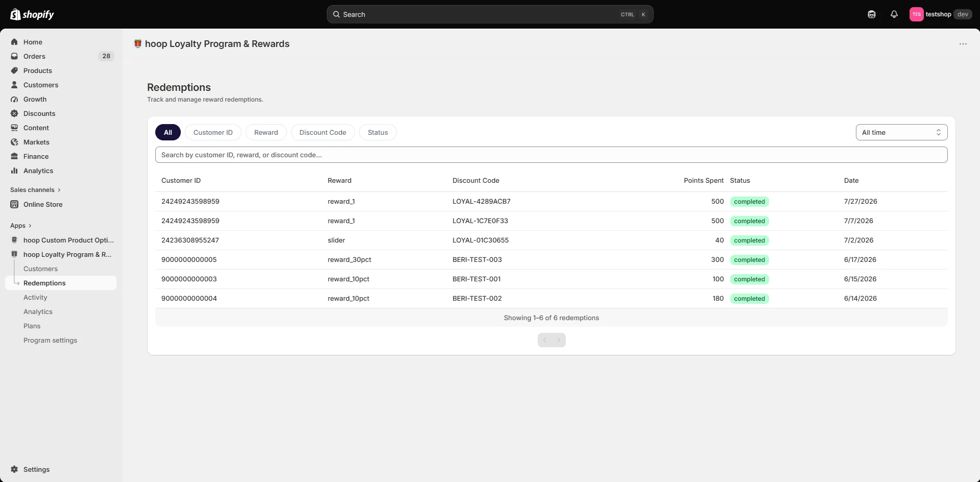Open the testshop account menu
Viewport: 980px width, 482px height.
coord(940,14)
